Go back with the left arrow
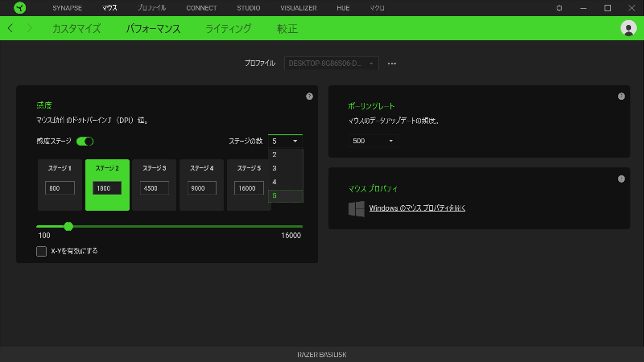Viewport: 644px width, 362px height. (x=11, y=28)
